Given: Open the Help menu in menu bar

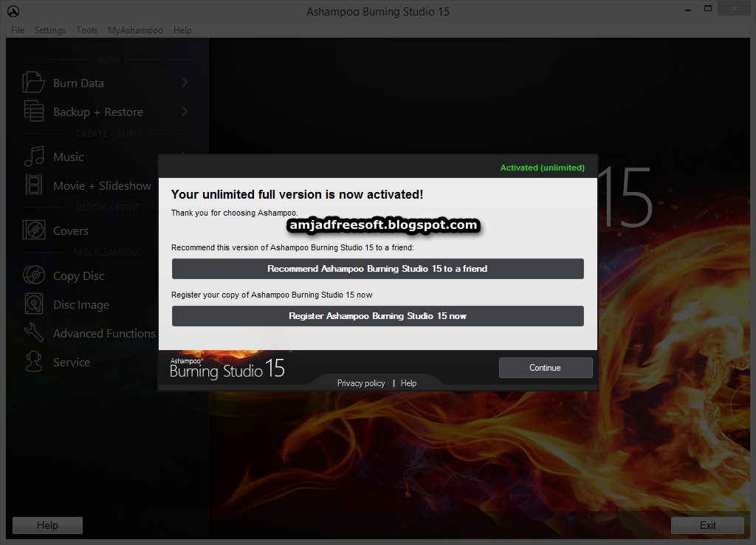Looking at the screenshot, I should [183, 30].
